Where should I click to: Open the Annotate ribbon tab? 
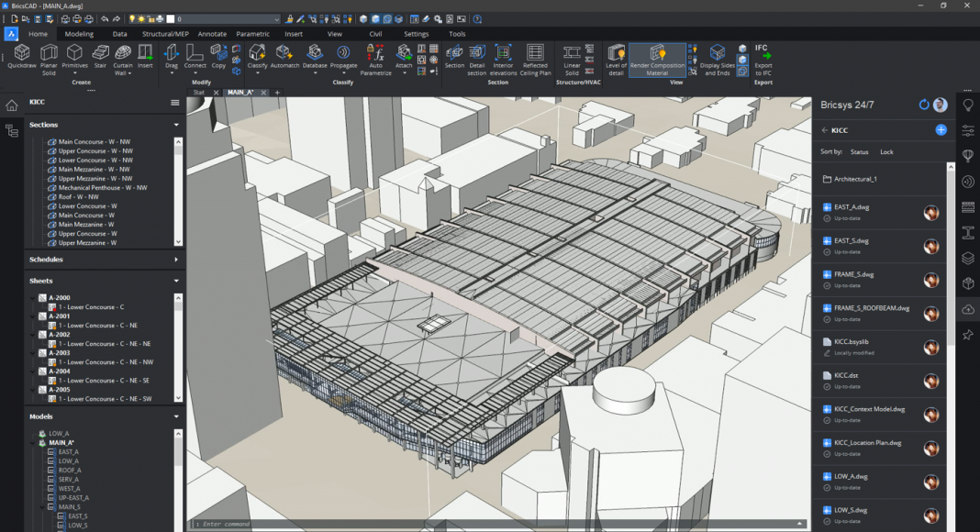[212, 34]
